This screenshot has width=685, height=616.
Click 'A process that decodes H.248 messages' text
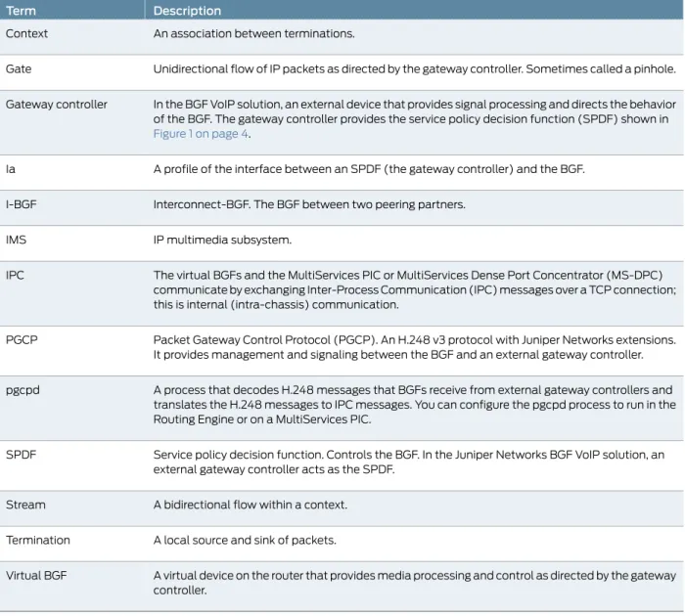415,405
